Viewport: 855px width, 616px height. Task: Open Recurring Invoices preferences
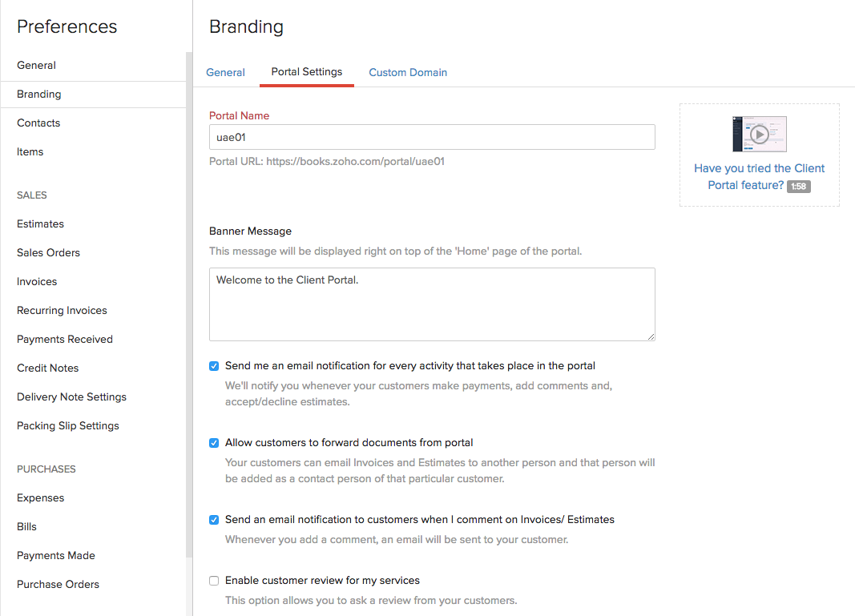(x=62, y=310)
